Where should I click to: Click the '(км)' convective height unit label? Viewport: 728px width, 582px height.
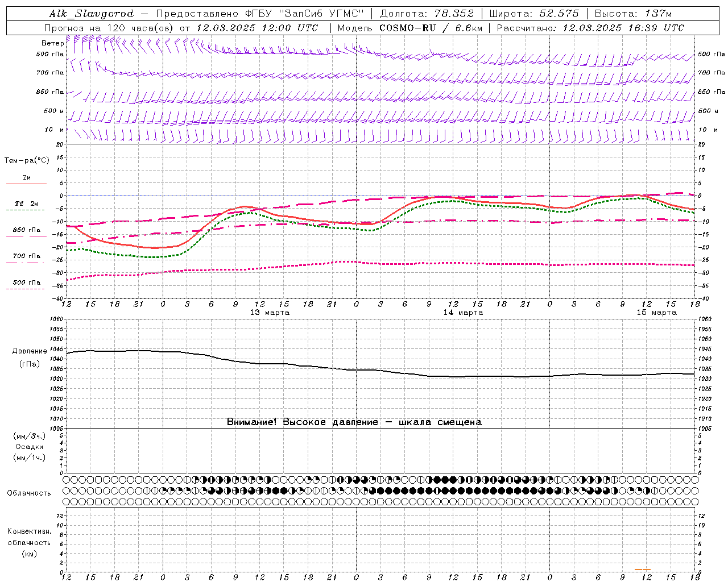pos(30,554)
